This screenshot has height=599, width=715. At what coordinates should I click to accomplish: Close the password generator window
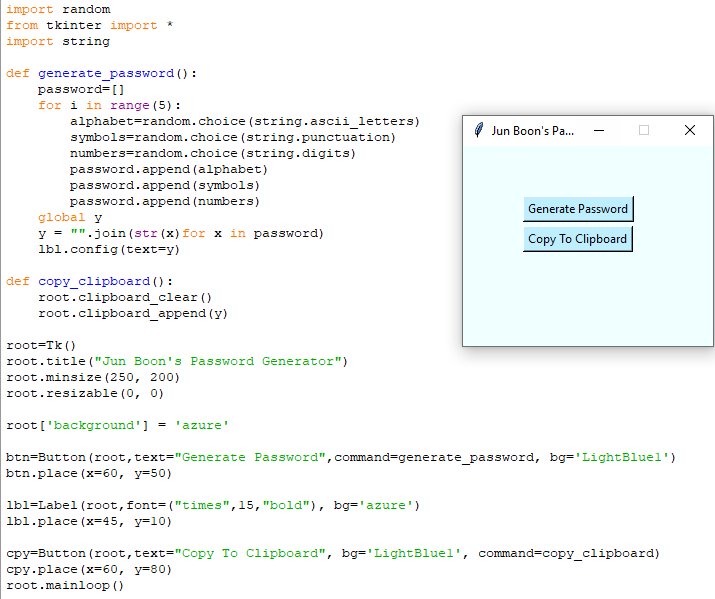(x=689, y=130)
